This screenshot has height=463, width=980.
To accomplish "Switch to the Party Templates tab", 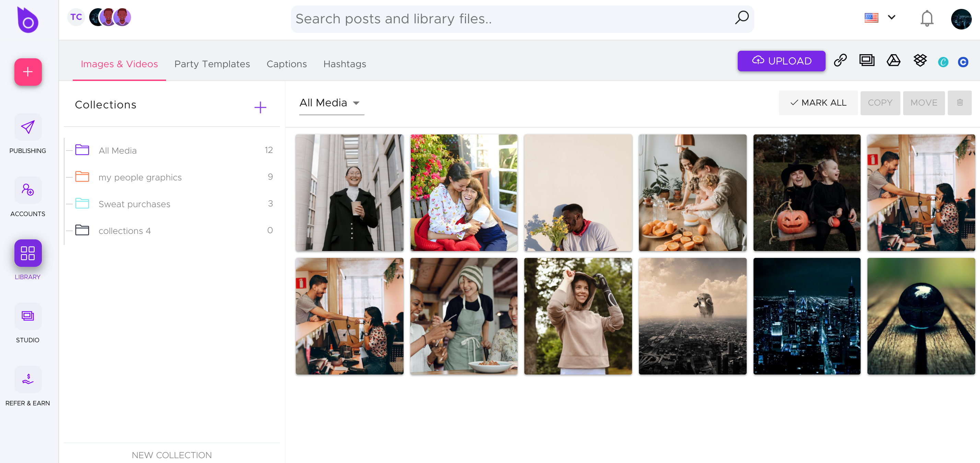I will 212,64.
